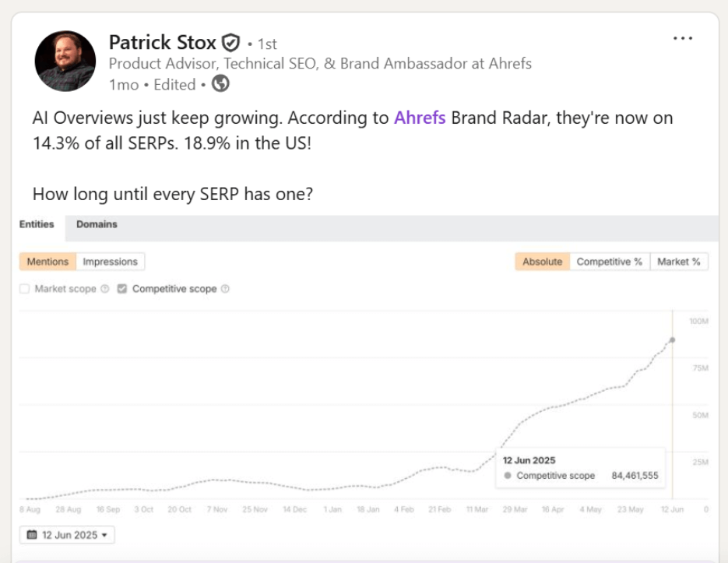Click the Market scope help icon
Viewport: 728px width, 563px height.
point(105,289)
